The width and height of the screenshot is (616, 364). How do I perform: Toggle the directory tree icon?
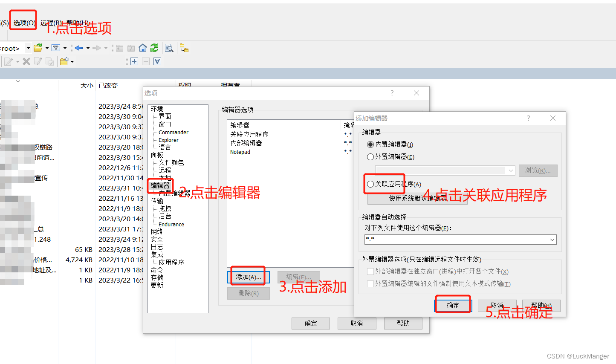[184, 48]
